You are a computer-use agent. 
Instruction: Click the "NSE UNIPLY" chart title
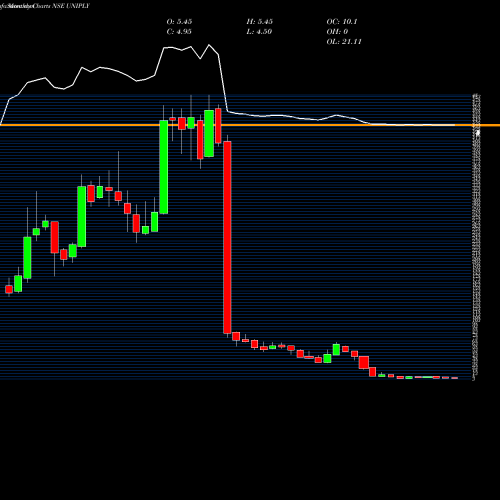pos(71,6)
